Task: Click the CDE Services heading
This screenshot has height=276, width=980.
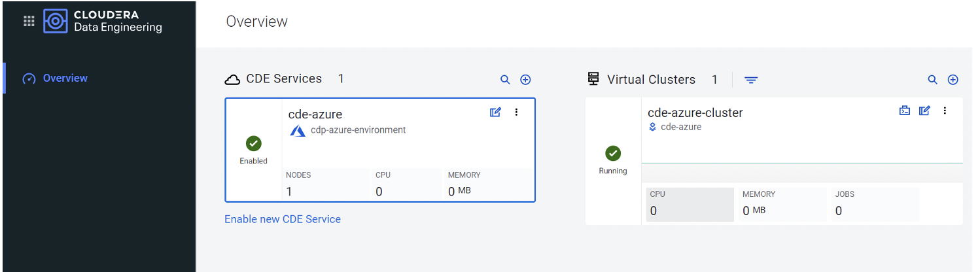Action: coord(284,79)
